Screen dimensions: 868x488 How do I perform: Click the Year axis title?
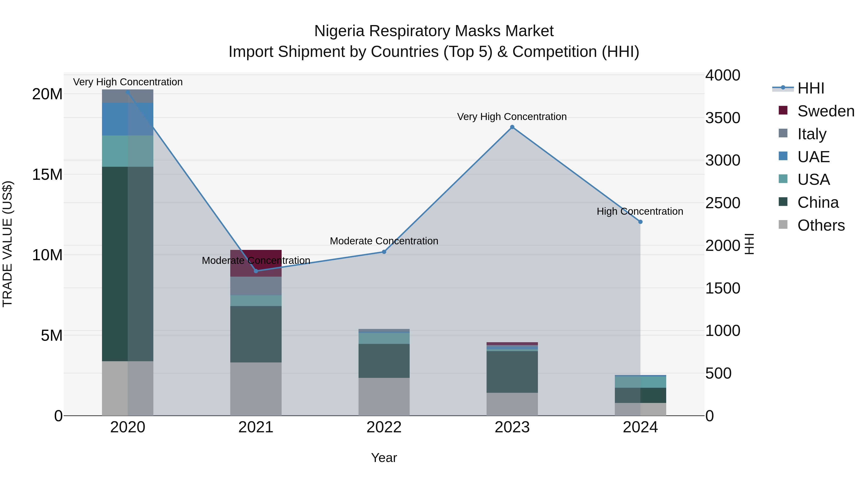(x=384, y=458)
